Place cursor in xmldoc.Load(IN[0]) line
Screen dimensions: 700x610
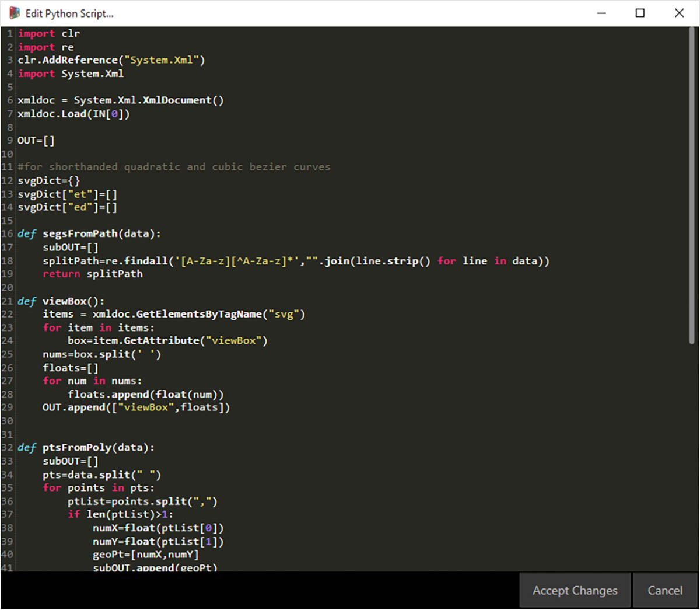pyautogui.click(x=73, y=114)
